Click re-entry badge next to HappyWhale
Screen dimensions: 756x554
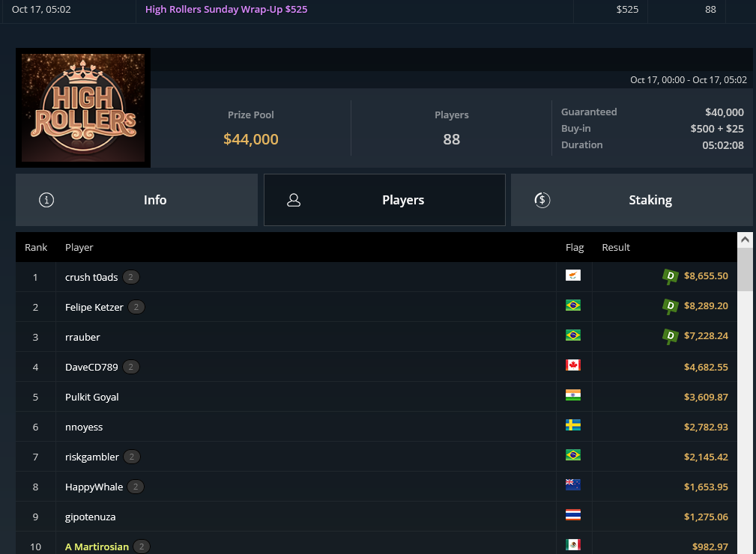pyautogui.click(x=136, y=487)
